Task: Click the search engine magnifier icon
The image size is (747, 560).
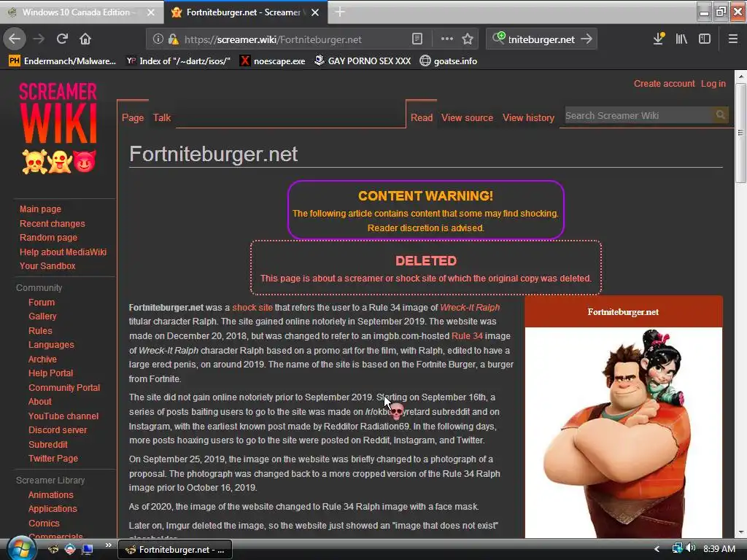Action: click(x=499, y=38)
